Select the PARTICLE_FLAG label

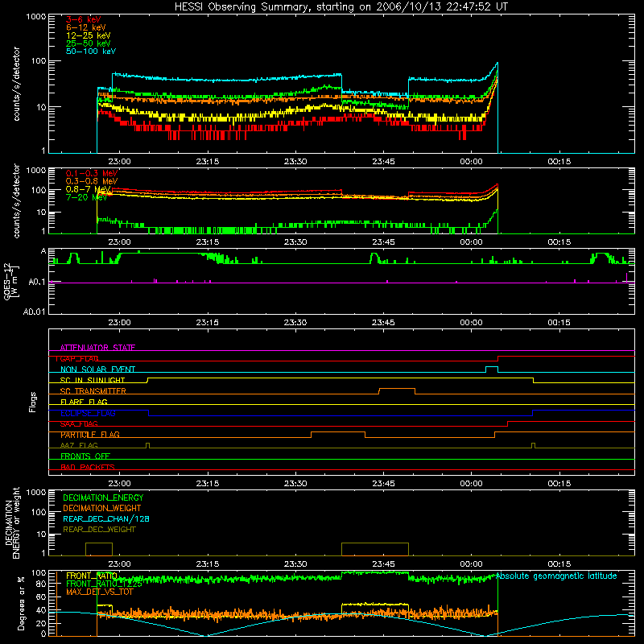pos(90,435)
